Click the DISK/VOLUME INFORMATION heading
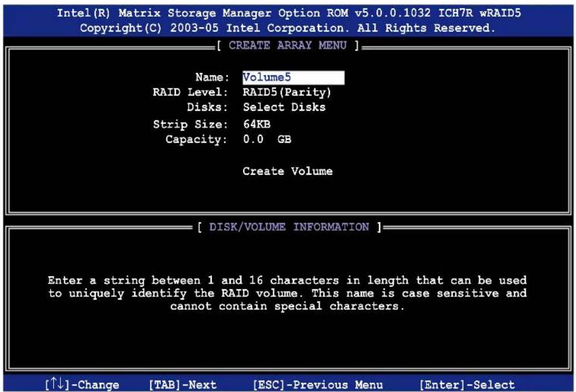Screen dimensions: 576x392 [x=289, y=227]
